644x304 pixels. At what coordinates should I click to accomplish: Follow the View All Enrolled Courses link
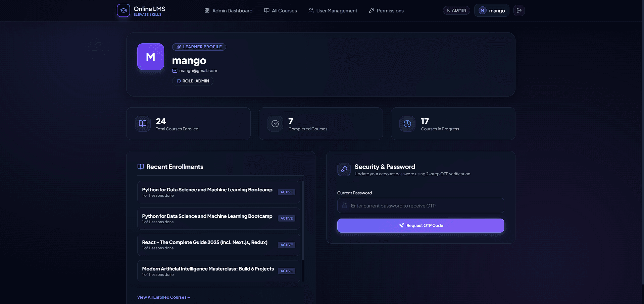tap(164, 297)
